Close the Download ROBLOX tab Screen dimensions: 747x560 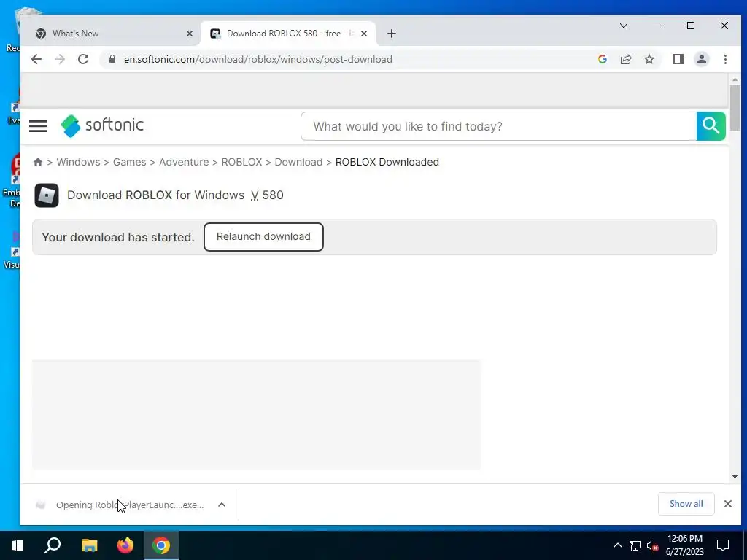(x=364, y=34)
